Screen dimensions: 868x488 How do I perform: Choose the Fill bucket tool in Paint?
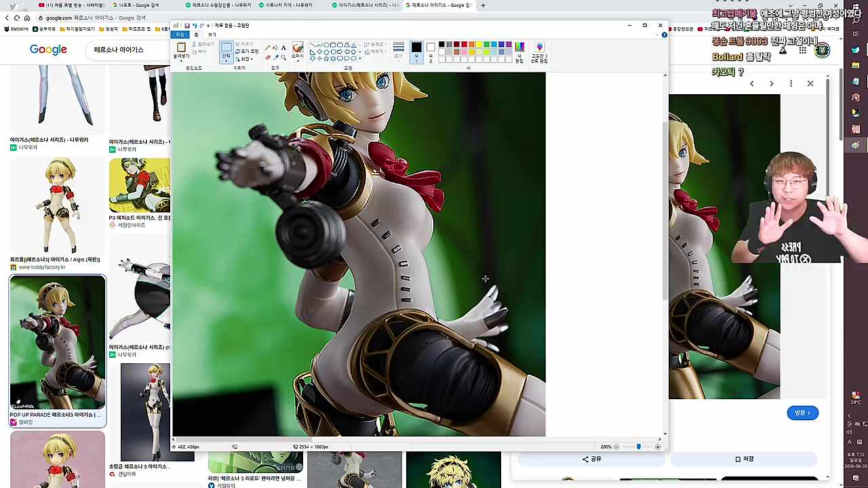[275, 48]
